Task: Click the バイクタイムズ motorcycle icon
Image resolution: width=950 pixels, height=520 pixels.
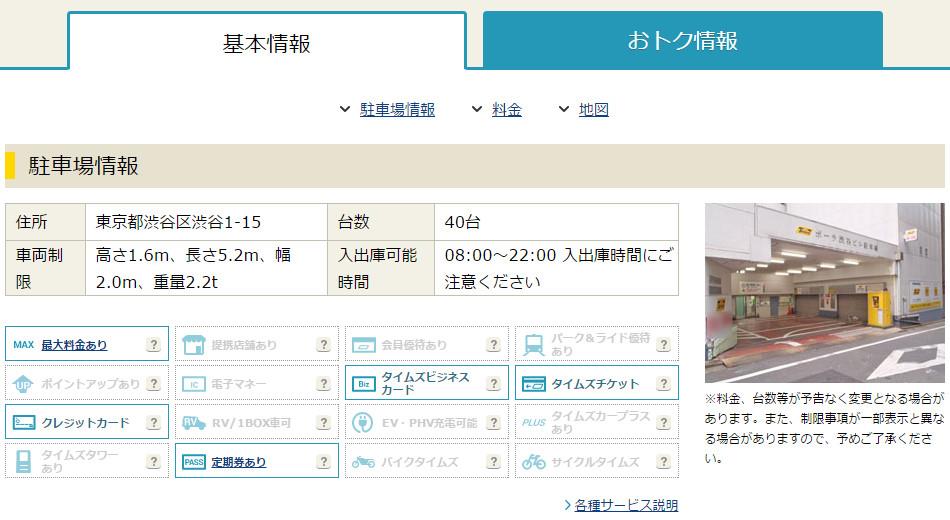Action: 364,462
